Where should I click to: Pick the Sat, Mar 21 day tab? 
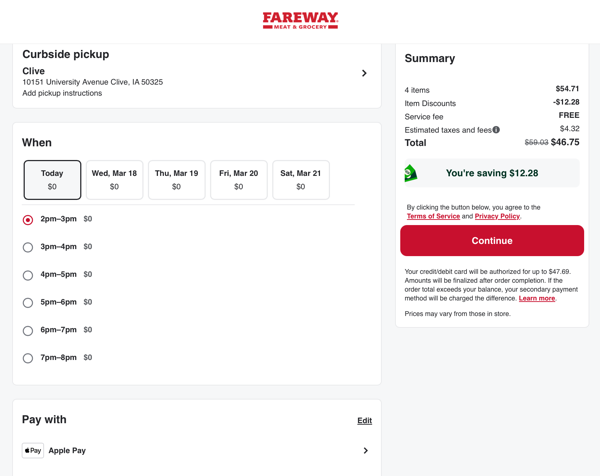(x=300, y=180)
